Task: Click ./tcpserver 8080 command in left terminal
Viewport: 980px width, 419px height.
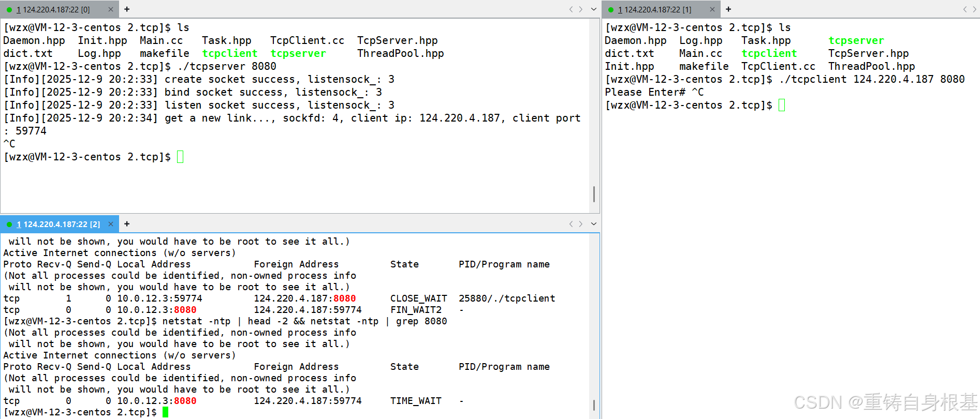Action: click(227, 66)
